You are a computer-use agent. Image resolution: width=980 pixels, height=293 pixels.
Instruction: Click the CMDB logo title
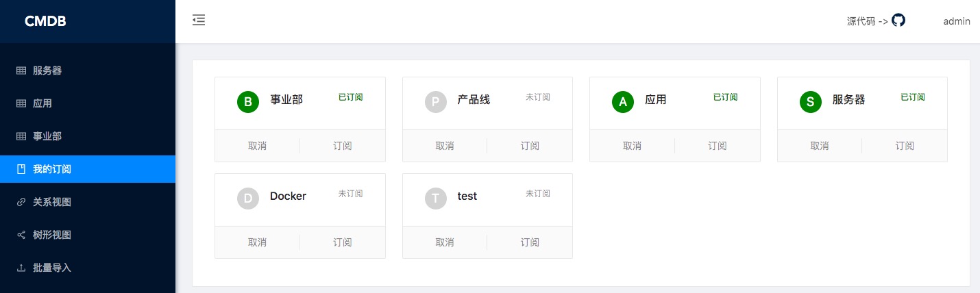45,21
